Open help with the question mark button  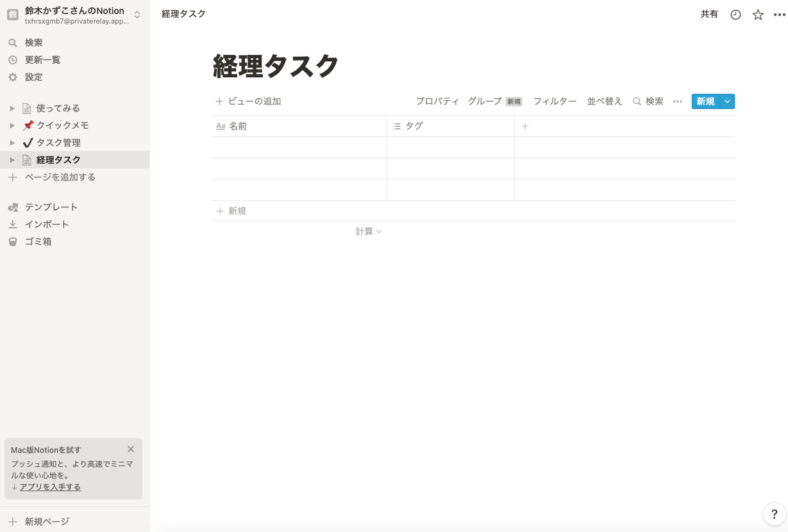point(775,514)
